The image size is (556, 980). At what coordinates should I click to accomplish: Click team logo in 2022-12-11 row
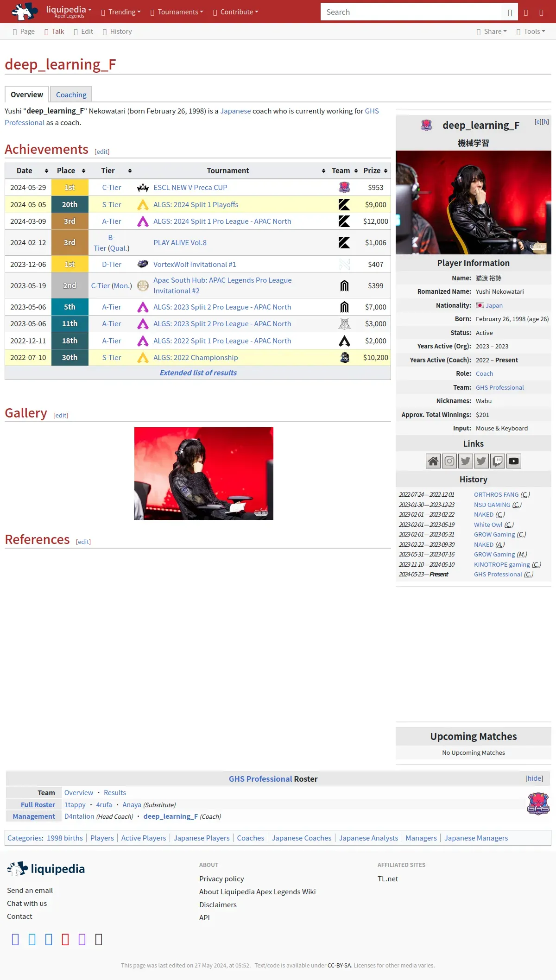point(344,341)
